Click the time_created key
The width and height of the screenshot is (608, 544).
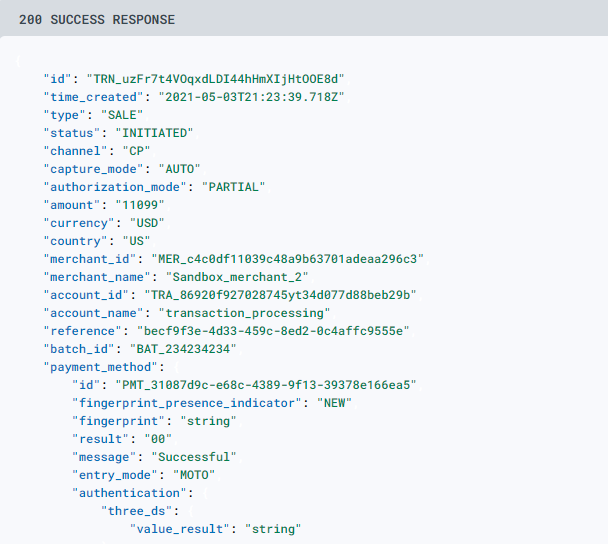(93, 97)
